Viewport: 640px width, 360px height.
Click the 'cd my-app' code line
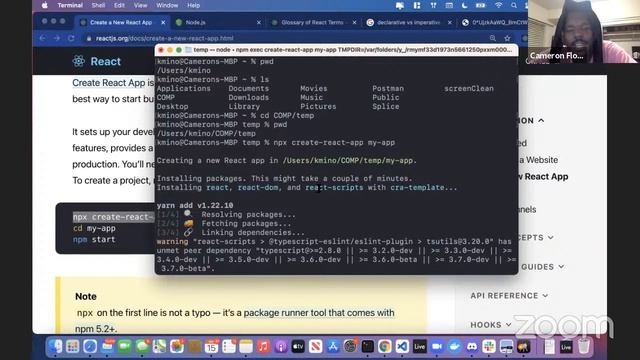coord(94,229)
